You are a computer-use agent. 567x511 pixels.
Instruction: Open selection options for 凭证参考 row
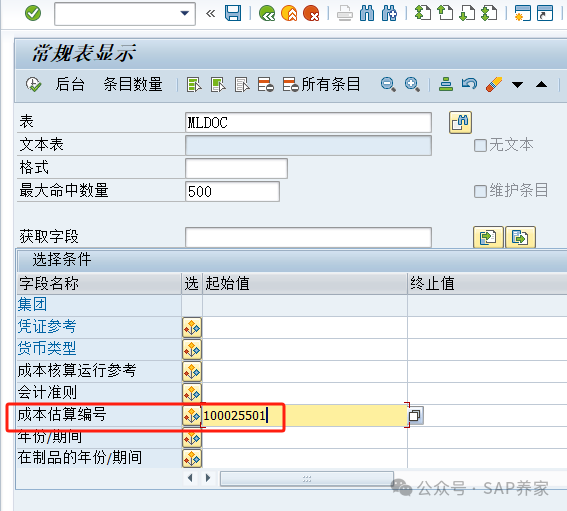pos(192,328)
